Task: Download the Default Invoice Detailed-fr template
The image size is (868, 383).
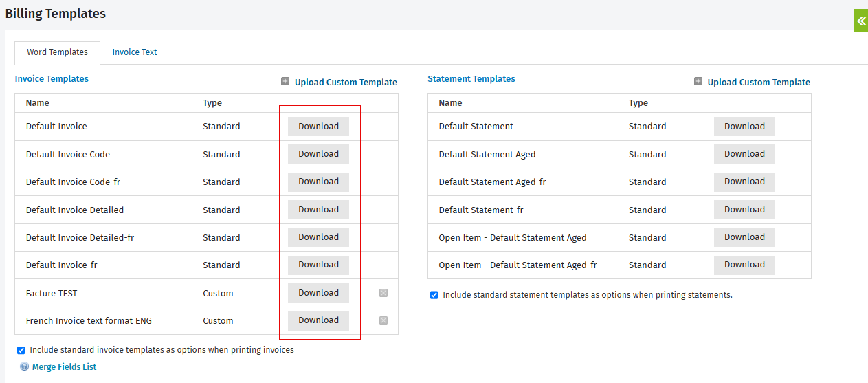Action: 318,237
